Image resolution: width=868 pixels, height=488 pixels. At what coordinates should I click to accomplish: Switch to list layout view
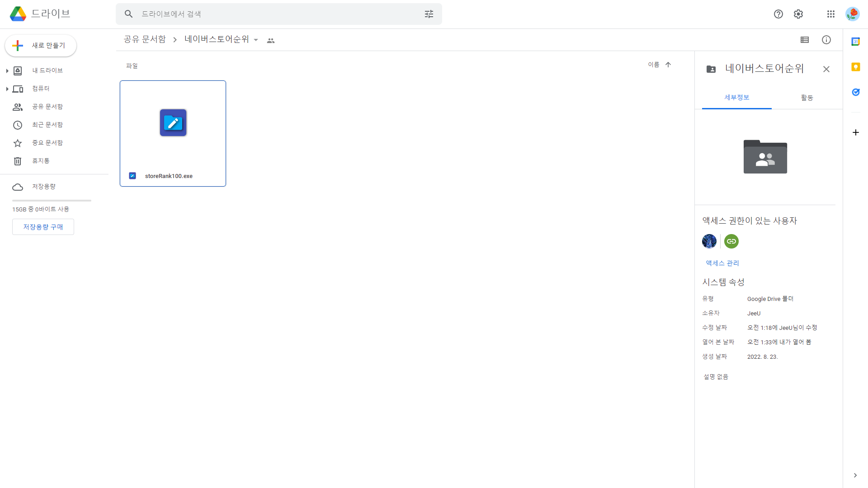(804, 40)
